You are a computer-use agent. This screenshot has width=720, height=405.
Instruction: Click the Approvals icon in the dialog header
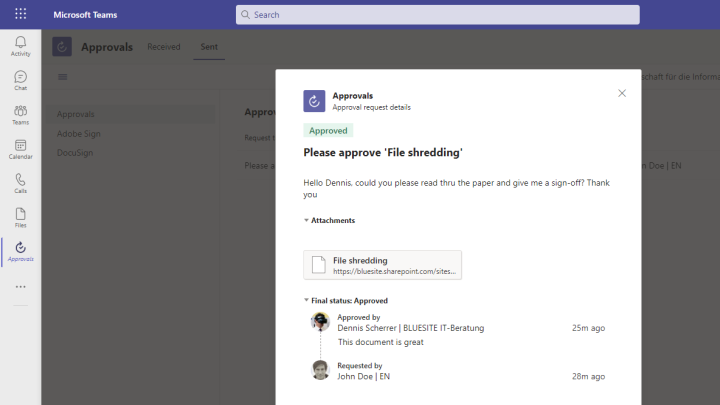click(314, 101)
